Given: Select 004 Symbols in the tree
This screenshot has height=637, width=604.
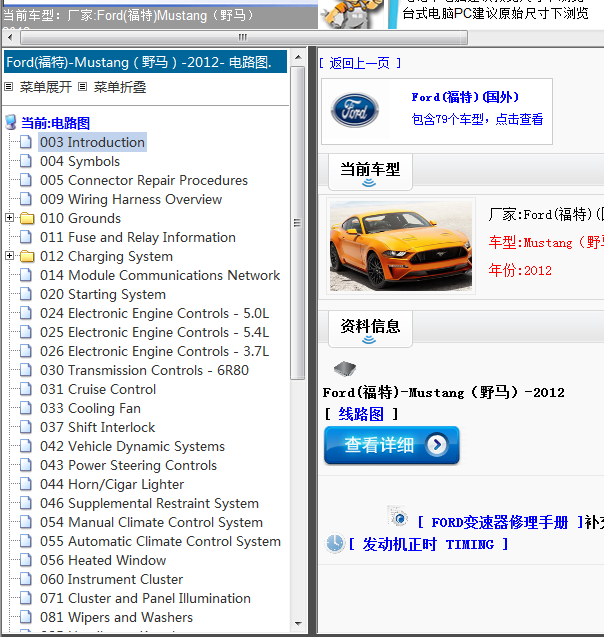Looking at the screenshot, I should click(80, 161).
